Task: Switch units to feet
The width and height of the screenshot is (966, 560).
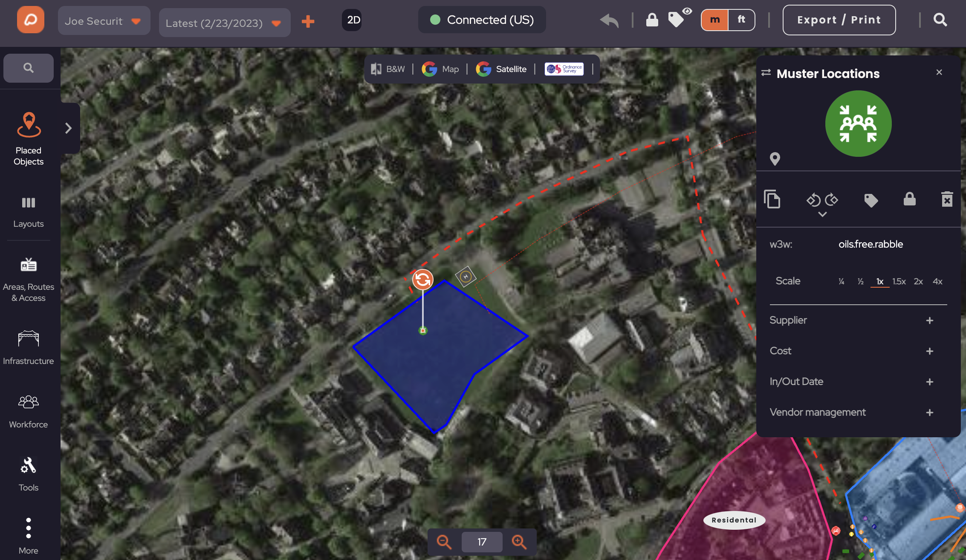Action: coord(741,20)
